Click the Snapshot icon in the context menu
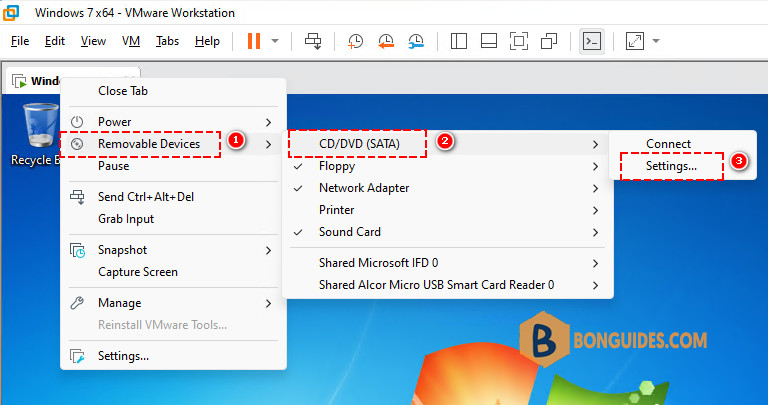The height and width of the screenshot is (405, 768). tap(77, 250)
